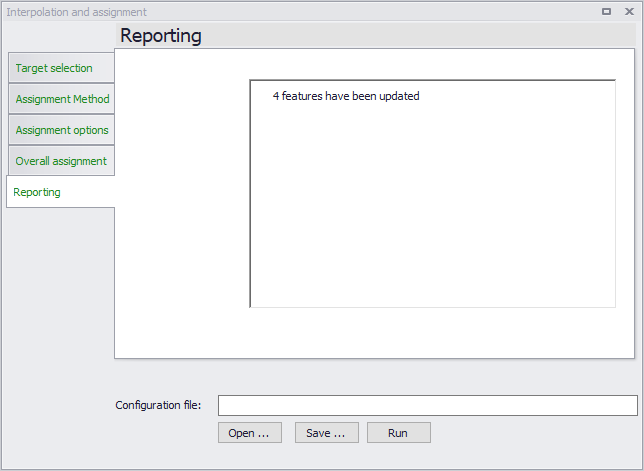Close the Interpolation and assignment window
The height and width of the screenshot is (471, 644).
[629, 11]
